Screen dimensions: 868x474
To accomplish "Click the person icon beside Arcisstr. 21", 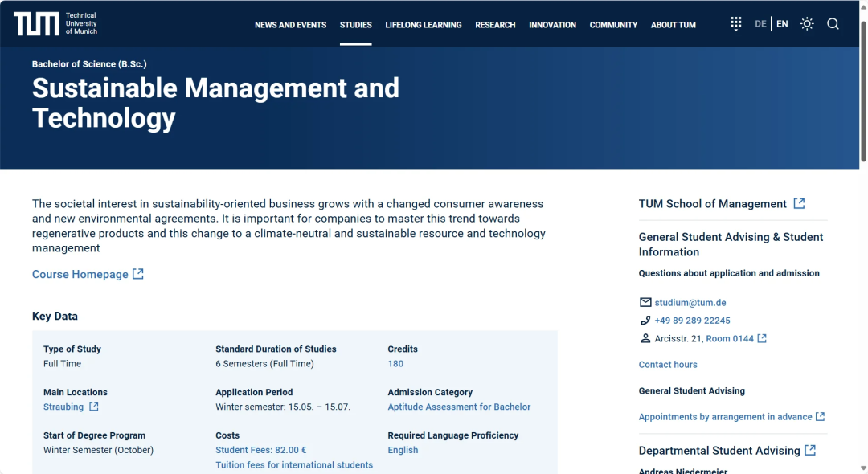I will click(x=645, y=338).
